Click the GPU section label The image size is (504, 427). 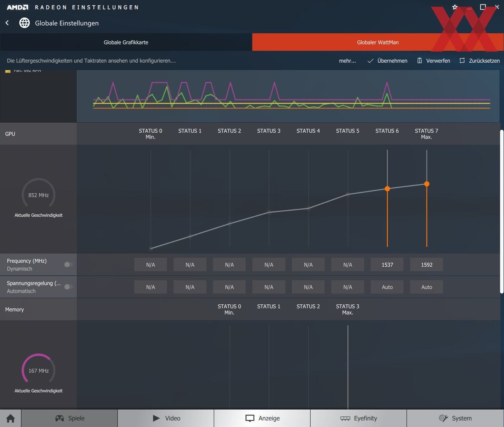point(10,134)
